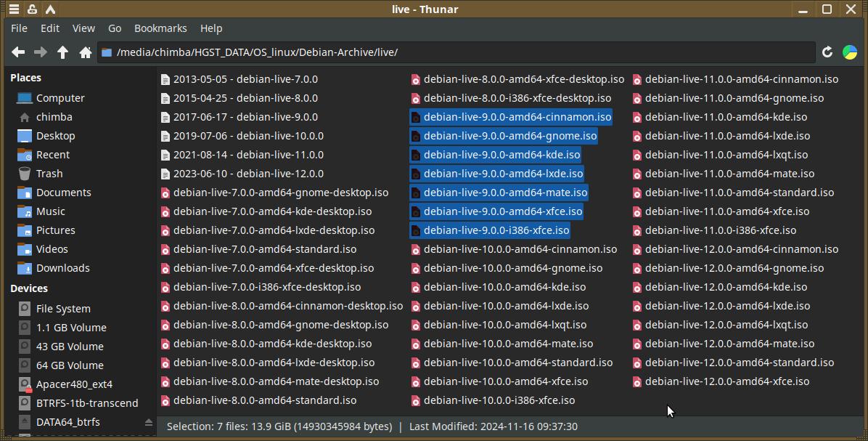Select debian-live-10.0.0-amd64-standard.iso

click(x=512, y=363)
